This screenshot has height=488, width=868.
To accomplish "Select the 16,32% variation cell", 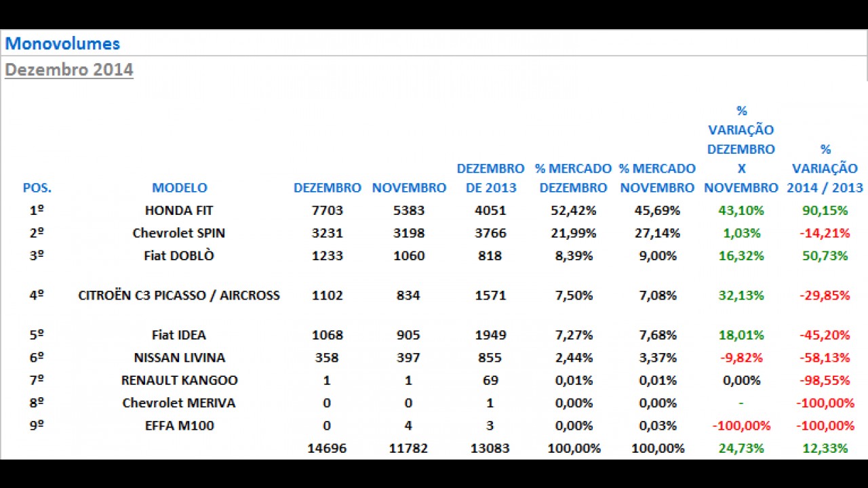I will pyautogui.click(x=741, y=256).
